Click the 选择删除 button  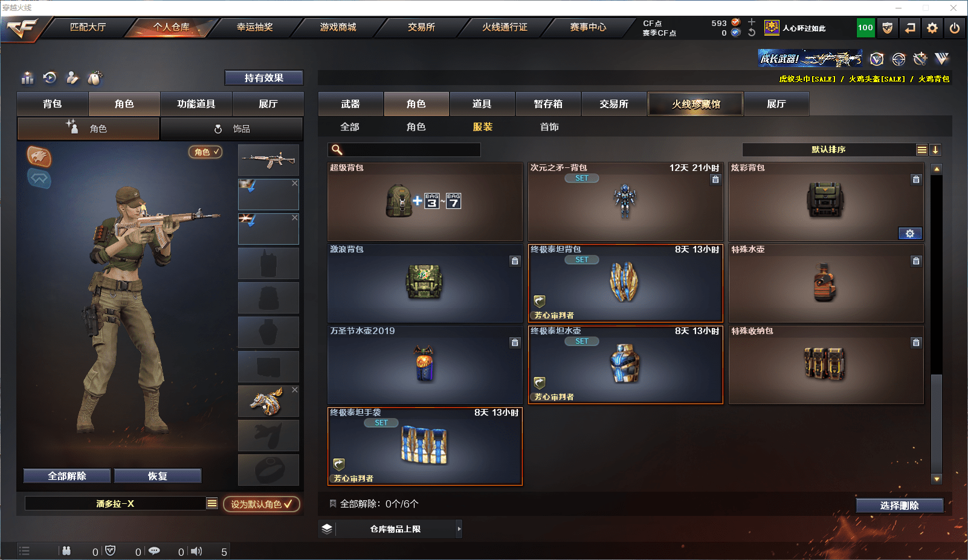coord(900,506)
